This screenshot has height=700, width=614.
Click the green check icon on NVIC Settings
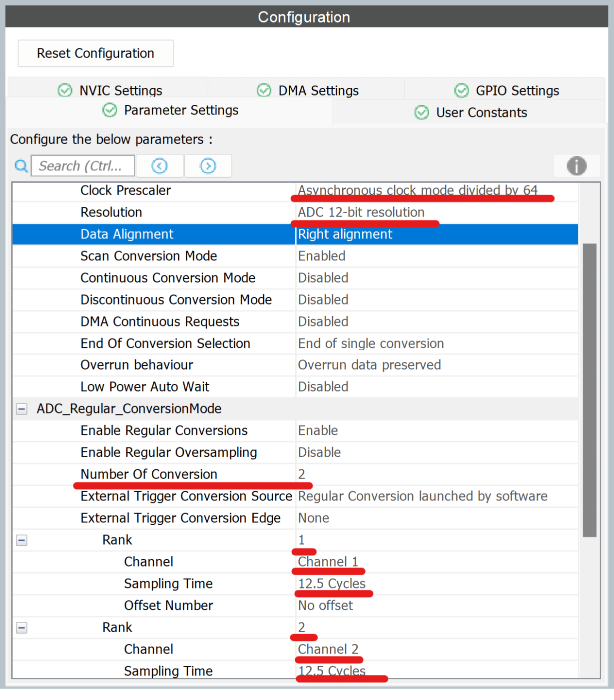pos(64,90)
